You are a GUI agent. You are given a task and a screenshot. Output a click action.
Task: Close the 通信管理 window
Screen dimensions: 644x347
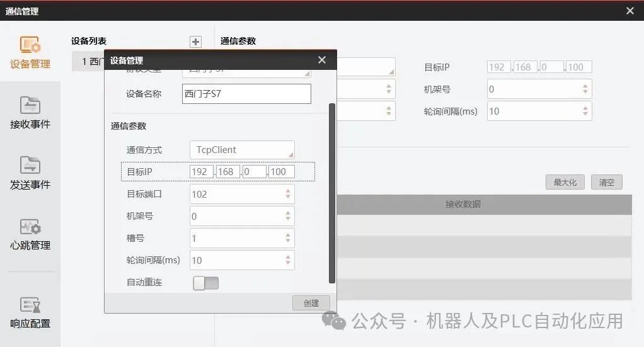630,11
